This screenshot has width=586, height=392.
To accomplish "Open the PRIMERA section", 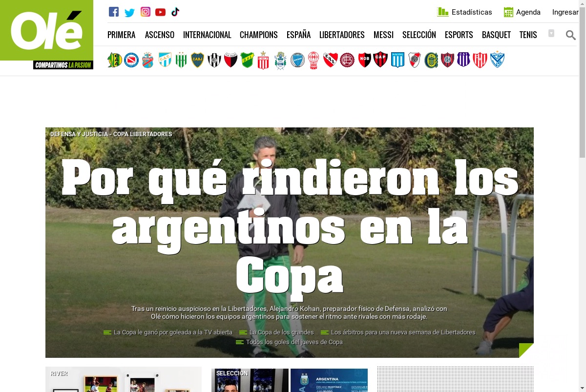I will (x=122, y=35).
